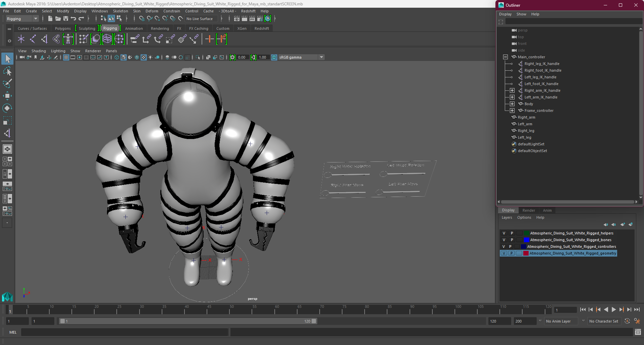Image resolution: width=644 pixels, height=345 pixels.
Task: Click the Snap to Grids icon
Action: point(142,19)
